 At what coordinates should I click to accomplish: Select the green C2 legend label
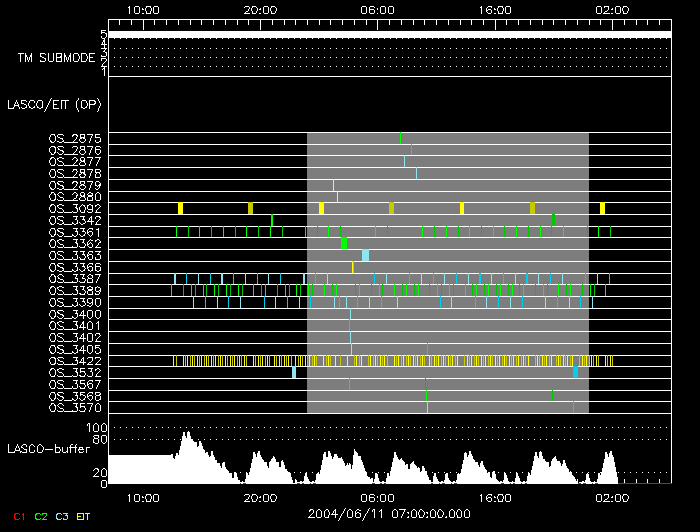pos(40,515)
